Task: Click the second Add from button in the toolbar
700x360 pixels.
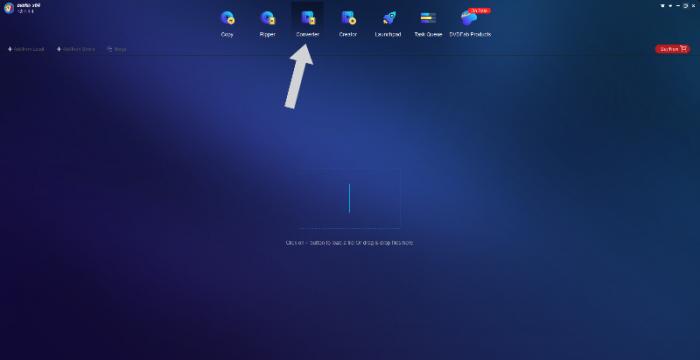Action: (76, 49)
